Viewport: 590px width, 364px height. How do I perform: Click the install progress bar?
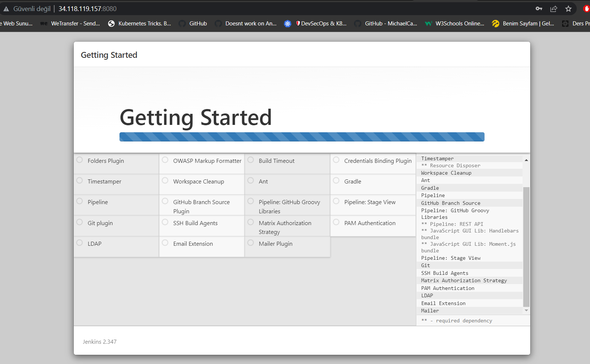pyautogui.click(x=302, y=137)
